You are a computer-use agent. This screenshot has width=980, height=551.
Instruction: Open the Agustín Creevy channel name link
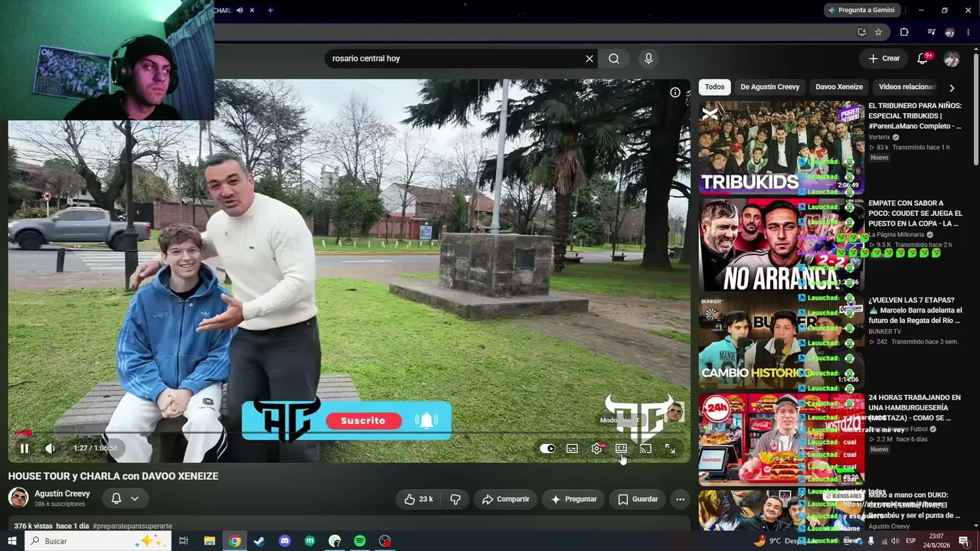[x=62, y=494]
